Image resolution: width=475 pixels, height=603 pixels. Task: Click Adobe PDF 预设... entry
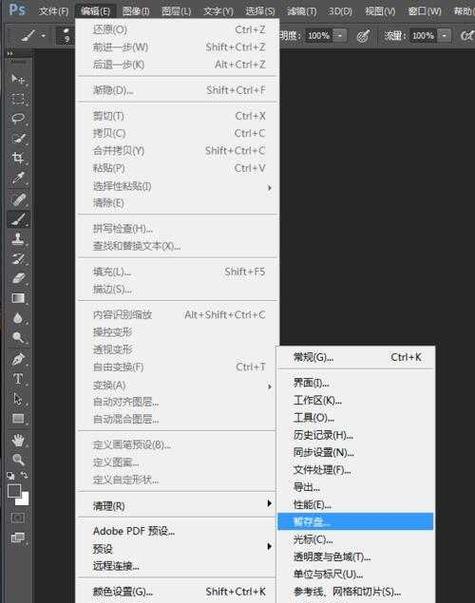(133, 531)
